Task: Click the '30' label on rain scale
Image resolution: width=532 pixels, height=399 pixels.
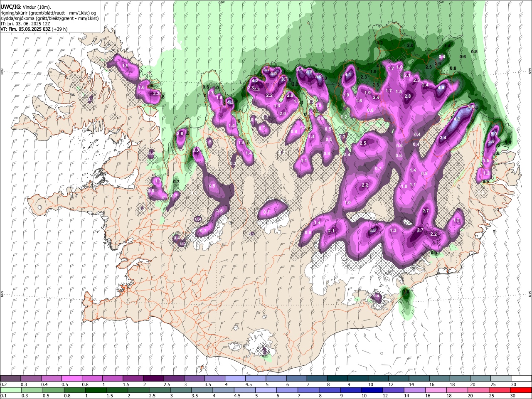Action: tap(514, 396)
